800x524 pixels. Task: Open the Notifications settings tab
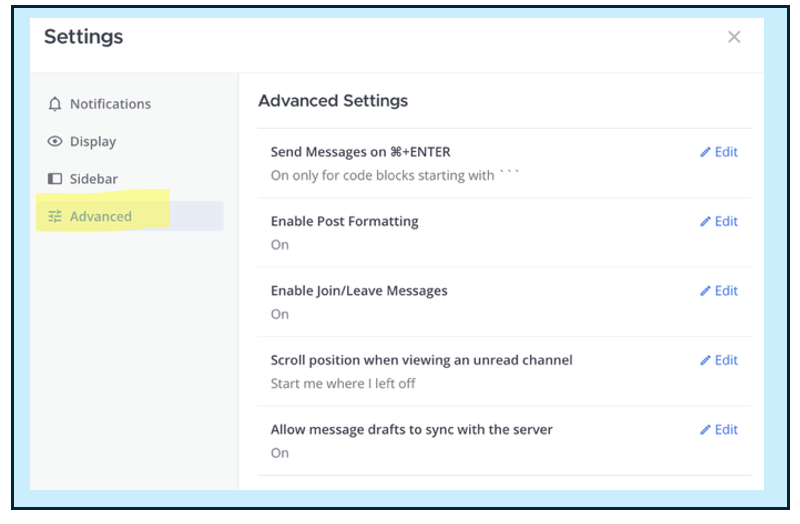[110, 104]
